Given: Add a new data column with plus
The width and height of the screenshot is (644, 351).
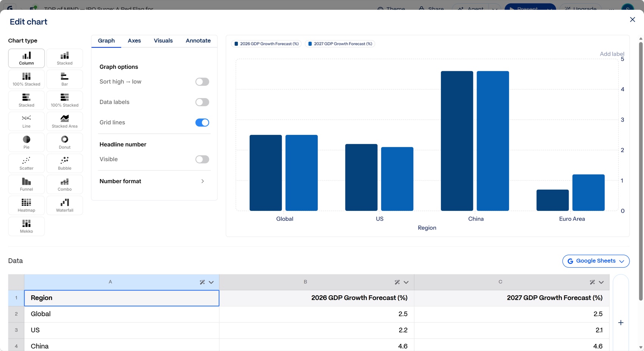Looking at the screenshot, I should (621, 323).
